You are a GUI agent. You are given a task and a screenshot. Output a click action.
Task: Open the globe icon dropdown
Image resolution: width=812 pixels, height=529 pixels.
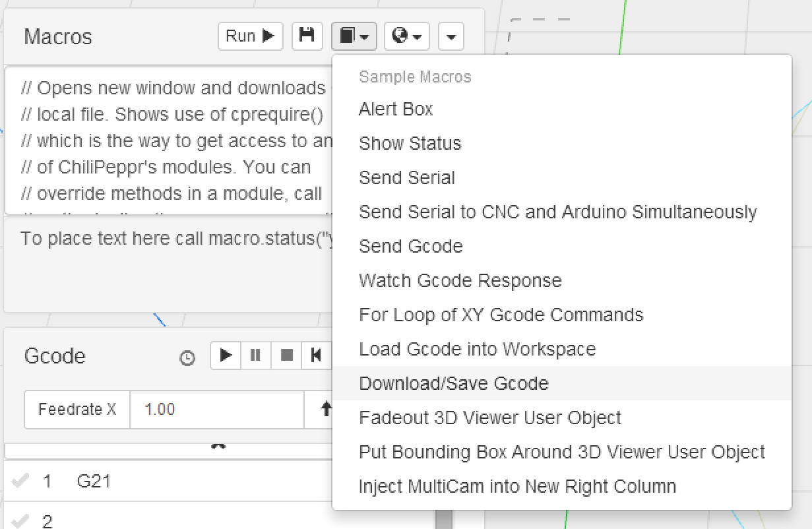click(x=406, y=36)
